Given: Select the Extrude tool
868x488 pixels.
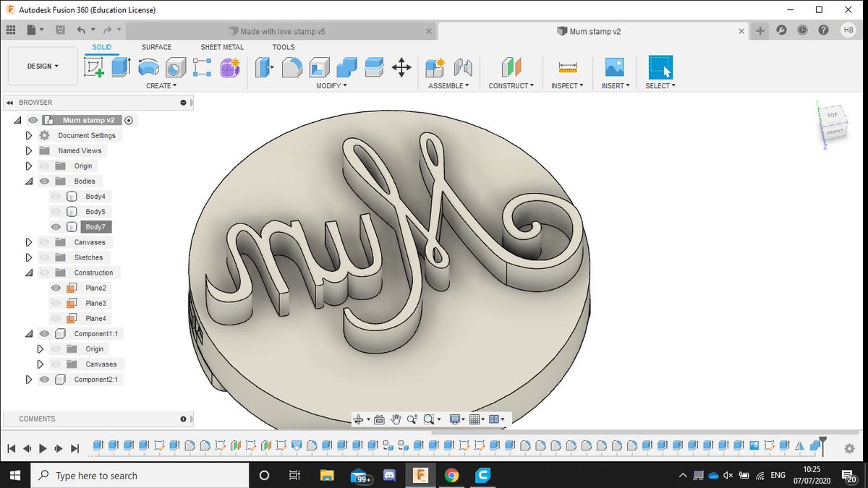Looking at the screenshot, I should (121, 67).
